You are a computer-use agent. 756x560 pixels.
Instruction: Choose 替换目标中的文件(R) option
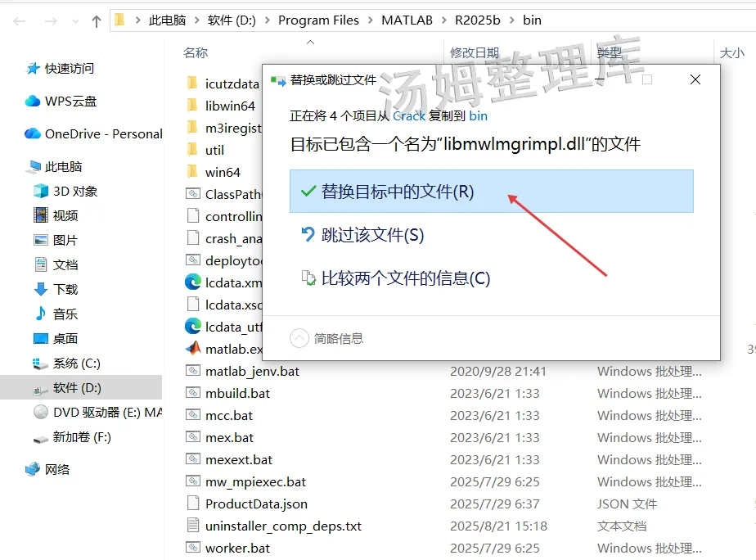tap(491, 191)
